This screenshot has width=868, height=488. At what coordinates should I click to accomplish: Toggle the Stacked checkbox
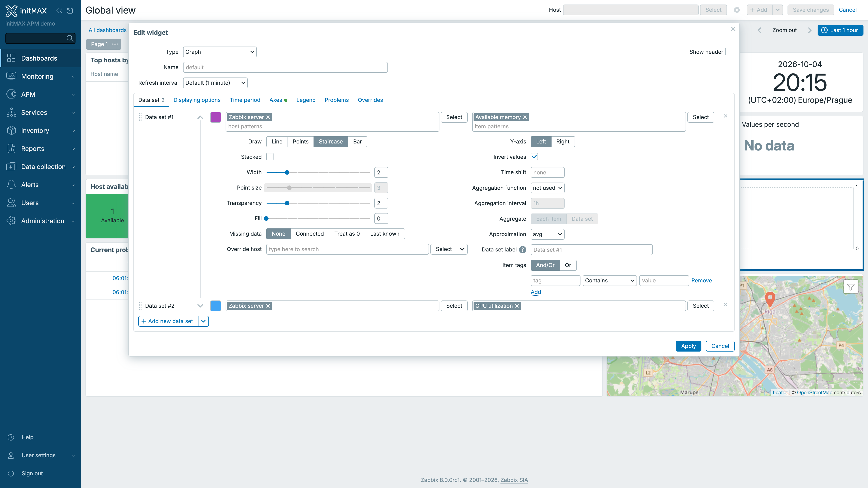(x=270, y=157)
